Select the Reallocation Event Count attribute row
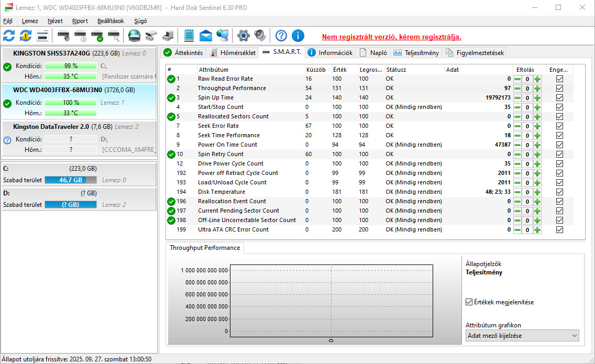The height and width of the screenshot is (364, 595). [x=370, y=201]
